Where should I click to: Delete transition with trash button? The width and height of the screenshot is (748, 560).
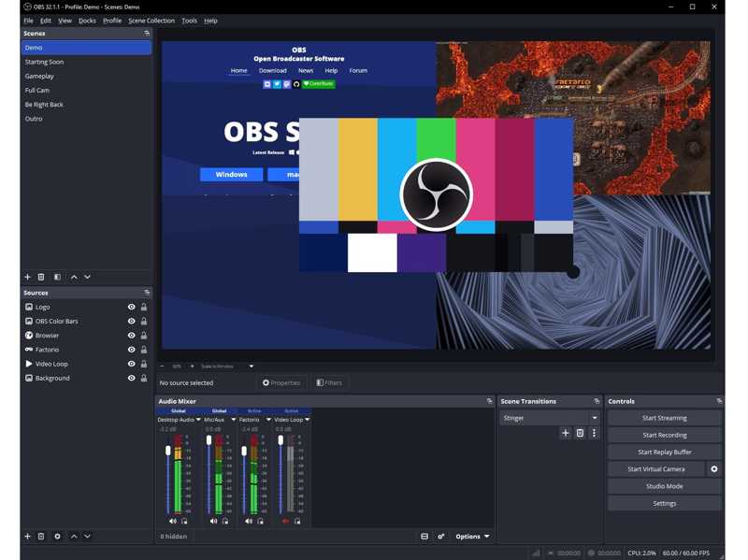point(580,433)
